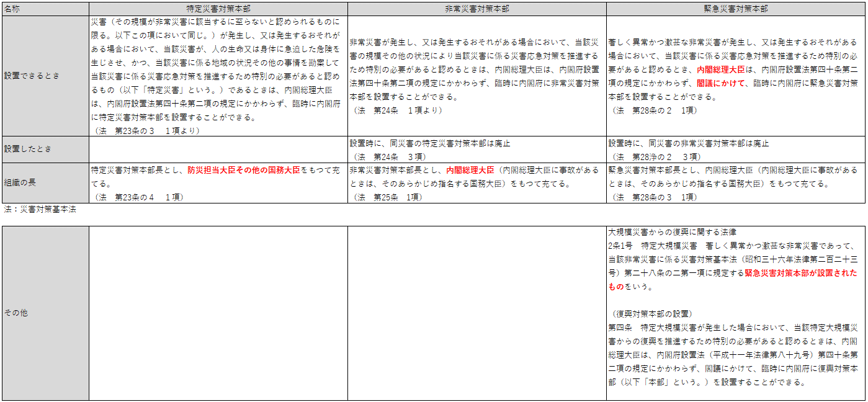Click the 非常災害対策本部 column header

tap(477, 9)
